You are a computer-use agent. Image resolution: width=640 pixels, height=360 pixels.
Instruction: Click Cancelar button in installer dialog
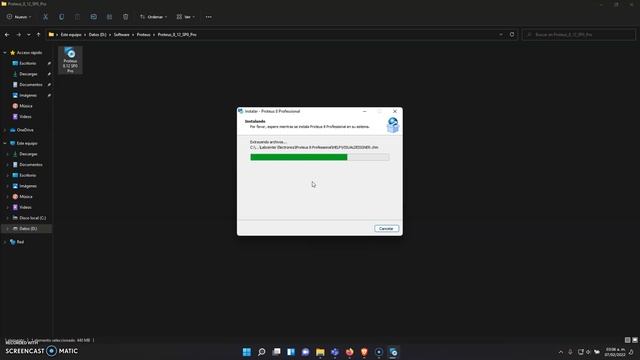pos(386,229)
